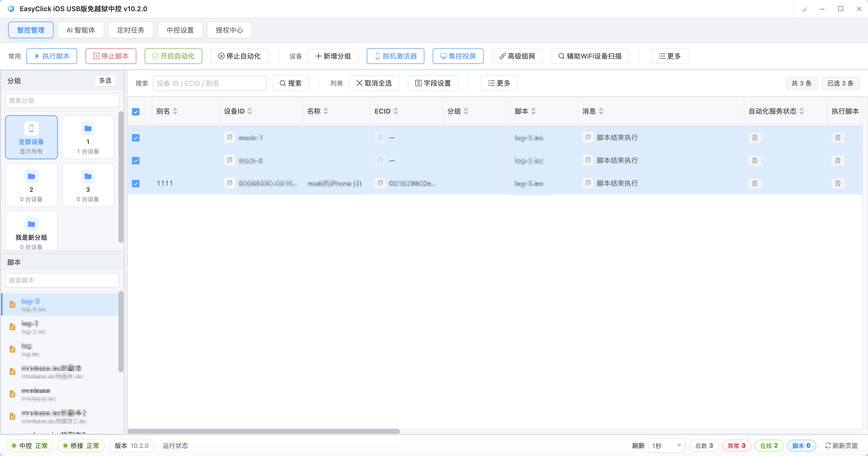Click the loading spinner icon in title bar
The height and width of the screenshot is (456, 868).
pyautogui.click(x=803, y=9)
